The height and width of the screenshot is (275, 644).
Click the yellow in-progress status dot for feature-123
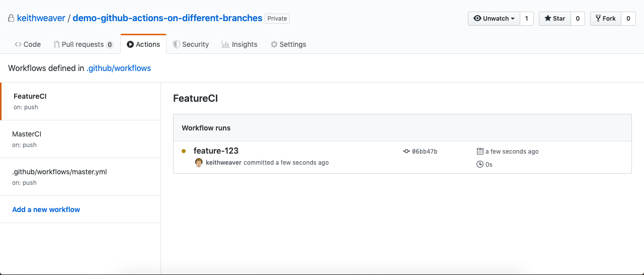pos(184,151)
